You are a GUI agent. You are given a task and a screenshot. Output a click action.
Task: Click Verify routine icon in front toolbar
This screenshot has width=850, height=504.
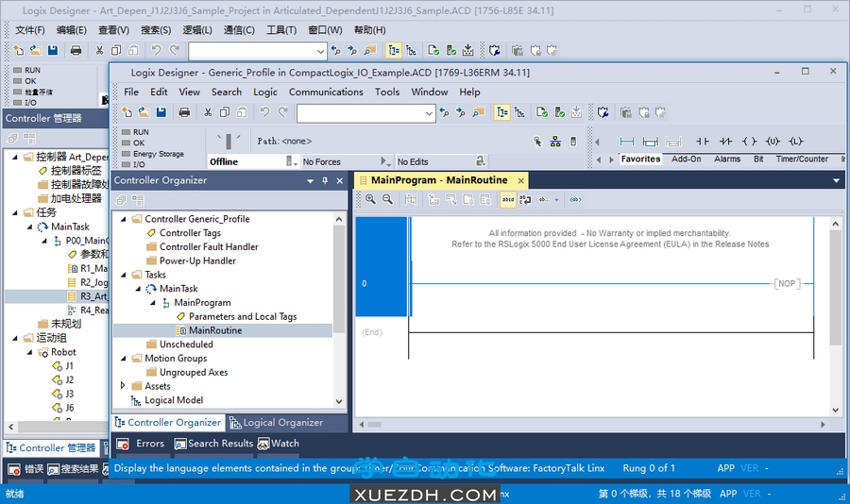541,112
